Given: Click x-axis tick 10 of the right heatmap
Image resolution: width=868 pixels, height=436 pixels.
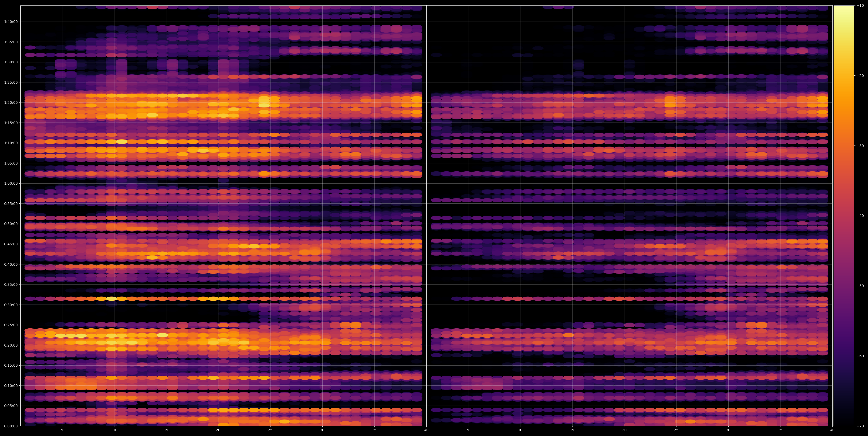Looking at the screenshot, I should (x=520, y=430).
